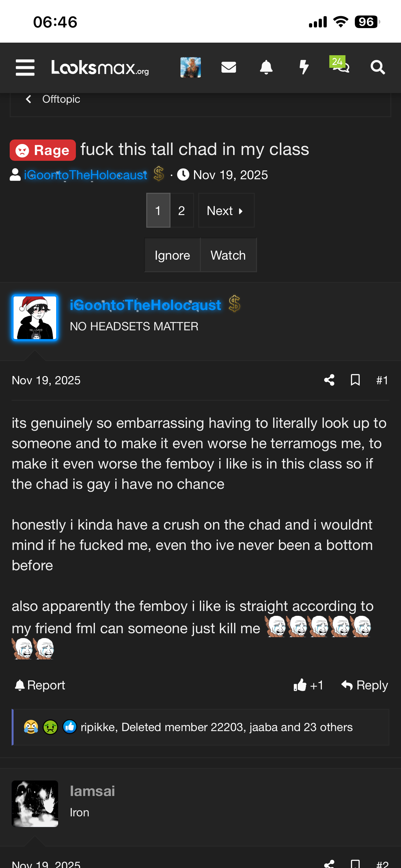Image resolution: width=401 pixels, height=868 pixels.
Task: Select page 1 of the thread
Action: click(158, 211)
